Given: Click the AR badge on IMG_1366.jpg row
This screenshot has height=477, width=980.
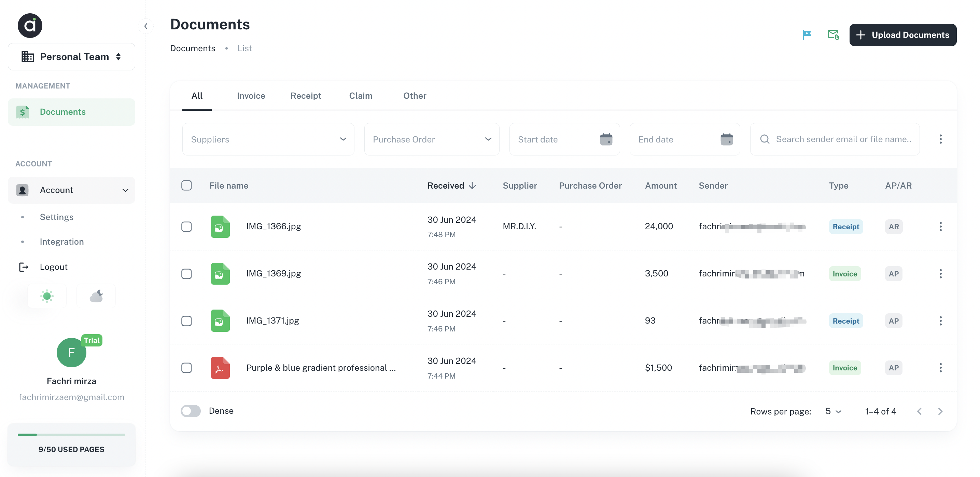Looking at the screenshot, I should [x=894, y=227].
